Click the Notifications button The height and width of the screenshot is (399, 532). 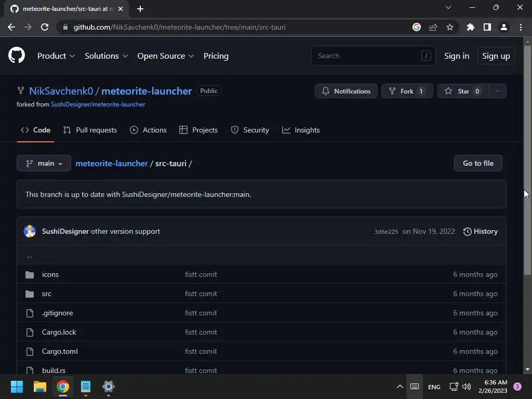pyautogui.click(x=345, y=91)
